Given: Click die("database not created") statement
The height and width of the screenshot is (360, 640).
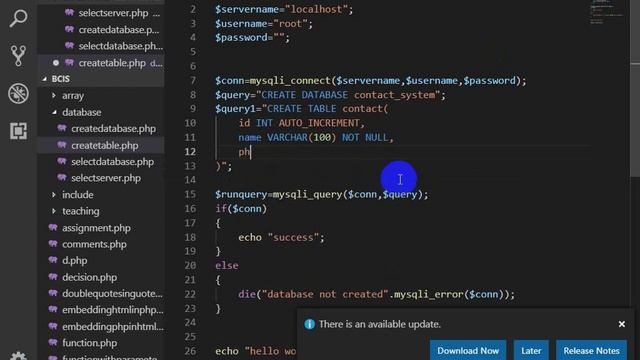Looking at the screenshot, I should [x=376, y=294].
